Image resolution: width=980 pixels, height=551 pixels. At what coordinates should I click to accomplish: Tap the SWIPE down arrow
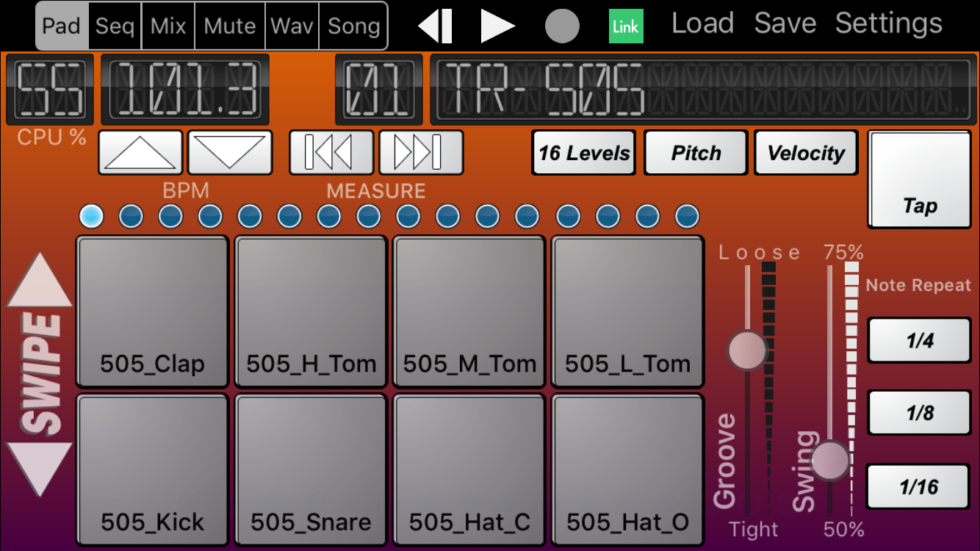coord(39,468)
